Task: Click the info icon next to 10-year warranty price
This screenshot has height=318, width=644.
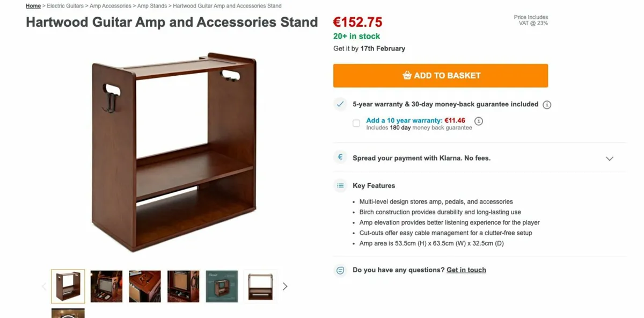Action: tap(478, 121)
